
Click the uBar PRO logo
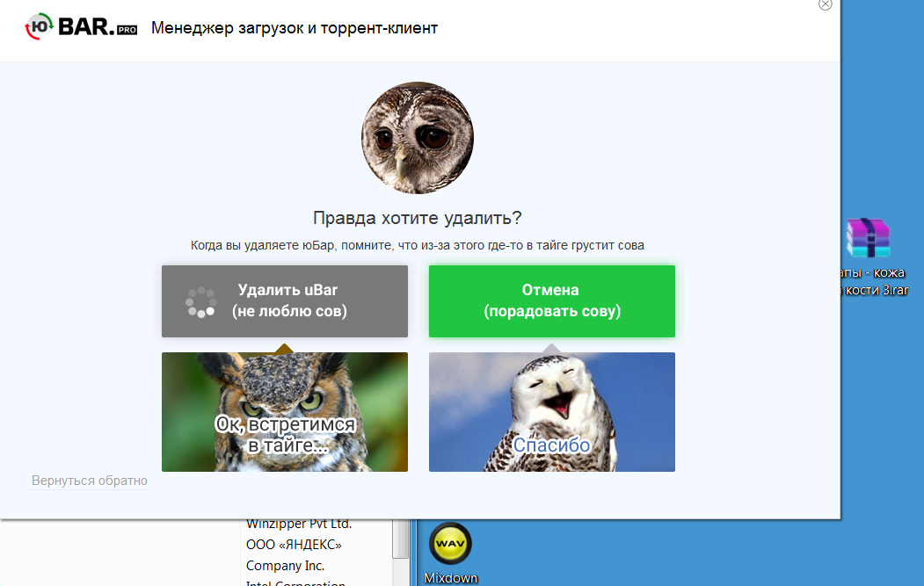pos(81,27)
